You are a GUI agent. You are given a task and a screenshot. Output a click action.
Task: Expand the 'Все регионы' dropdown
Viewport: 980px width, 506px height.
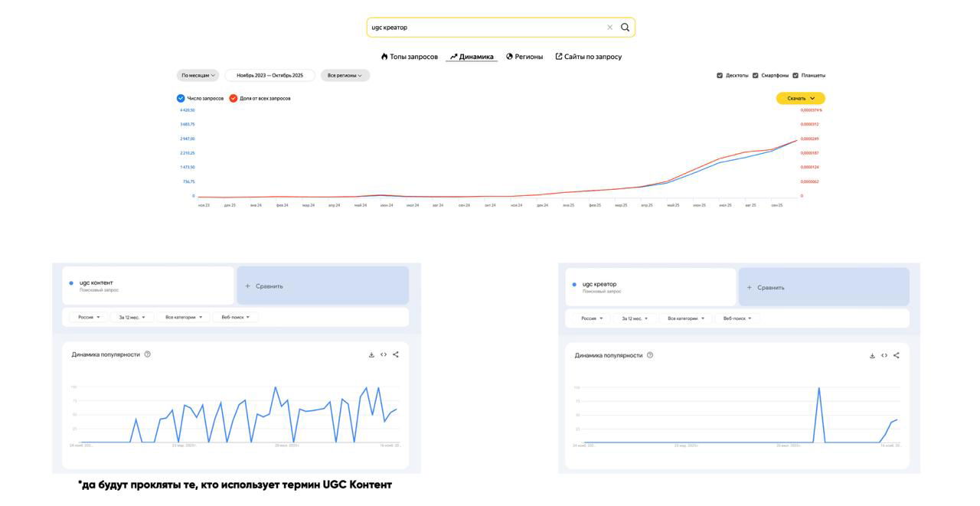click(x=345, y=76)
